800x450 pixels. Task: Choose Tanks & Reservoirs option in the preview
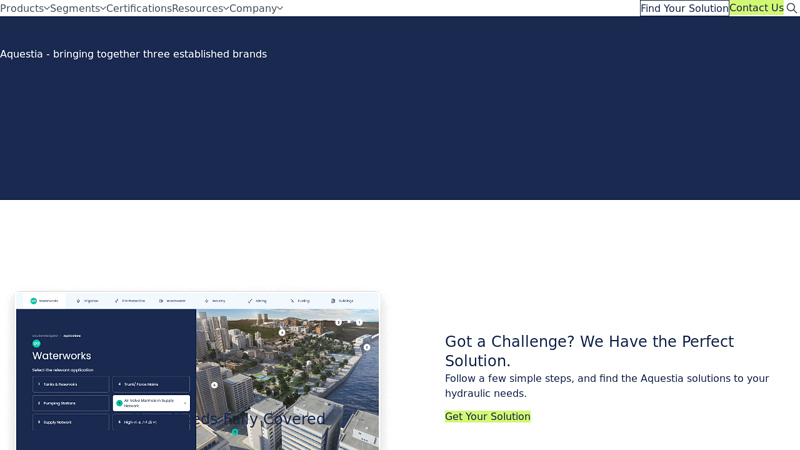(70, 384)
